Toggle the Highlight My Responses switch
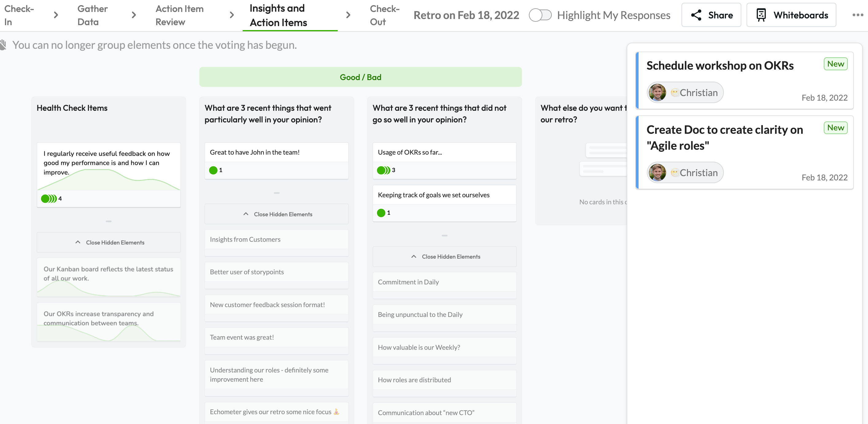The height and width of the screenshot is (424, 868). click(540, 15)
